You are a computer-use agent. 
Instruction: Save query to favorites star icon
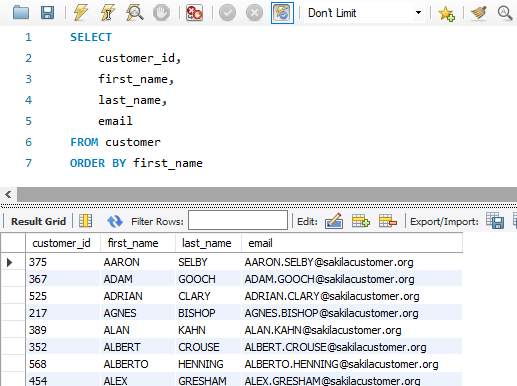[446, 13]
